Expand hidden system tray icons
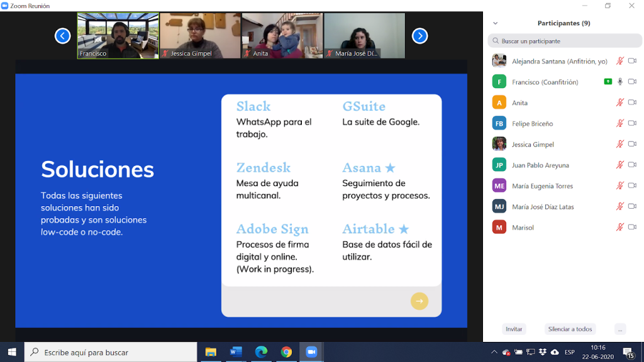 [x=494, y=352]
